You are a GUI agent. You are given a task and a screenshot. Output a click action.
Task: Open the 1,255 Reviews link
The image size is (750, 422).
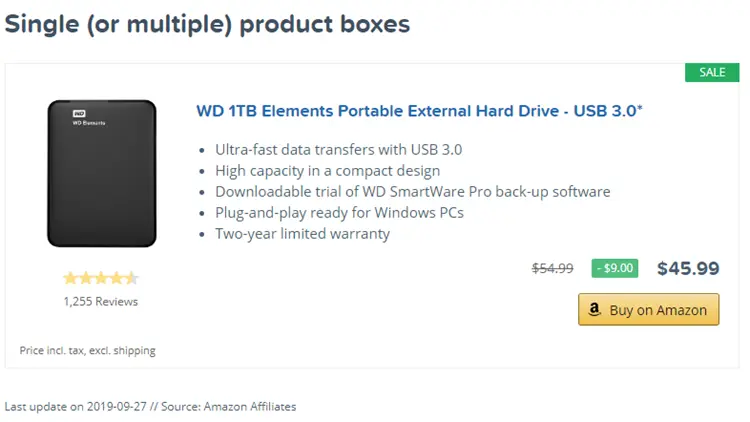coord(100,301)
